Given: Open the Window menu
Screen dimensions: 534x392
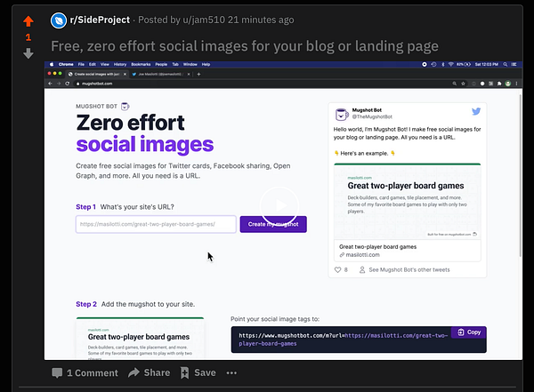Looking at the screenshot, I should (x=190, y=64).
